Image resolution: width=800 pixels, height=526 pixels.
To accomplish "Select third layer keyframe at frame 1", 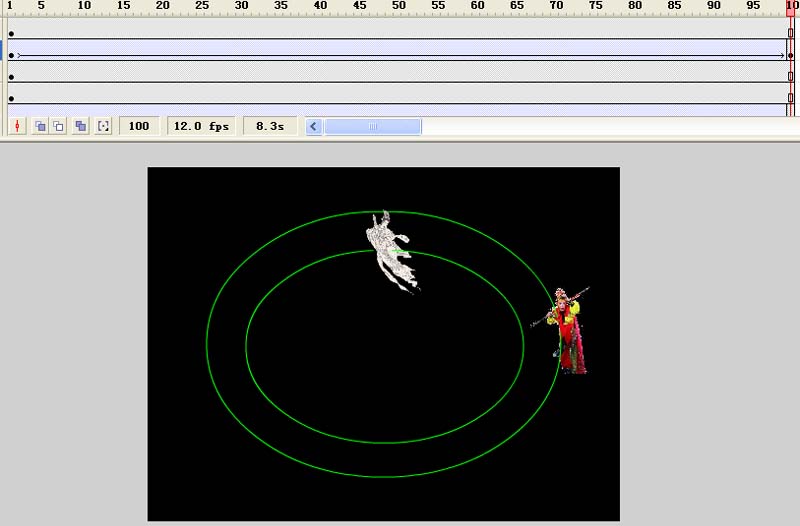I will pyautogui.click(x=11, y=77).
